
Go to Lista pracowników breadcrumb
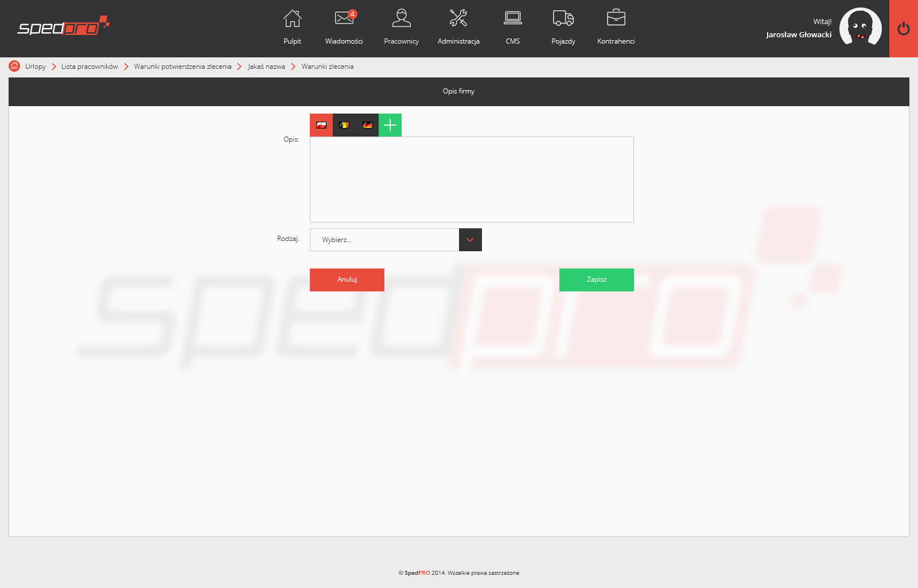pos(90,67)
